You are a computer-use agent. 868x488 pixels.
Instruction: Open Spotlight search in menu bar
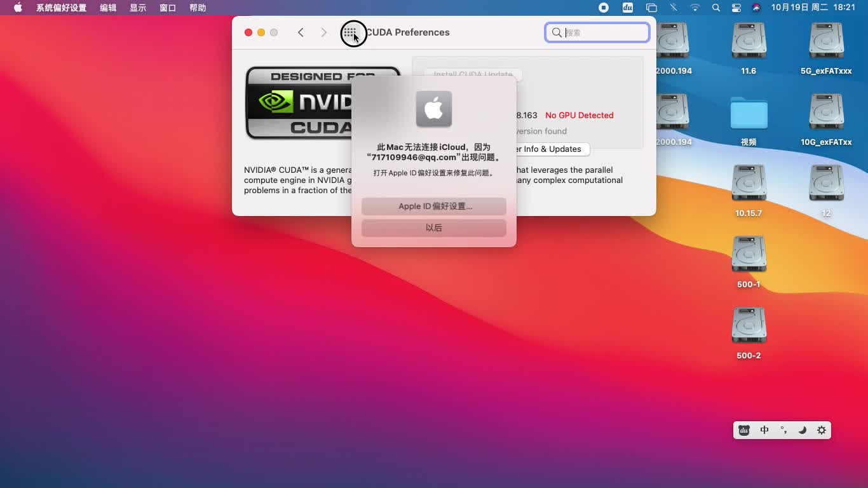(x=716, y=8)
